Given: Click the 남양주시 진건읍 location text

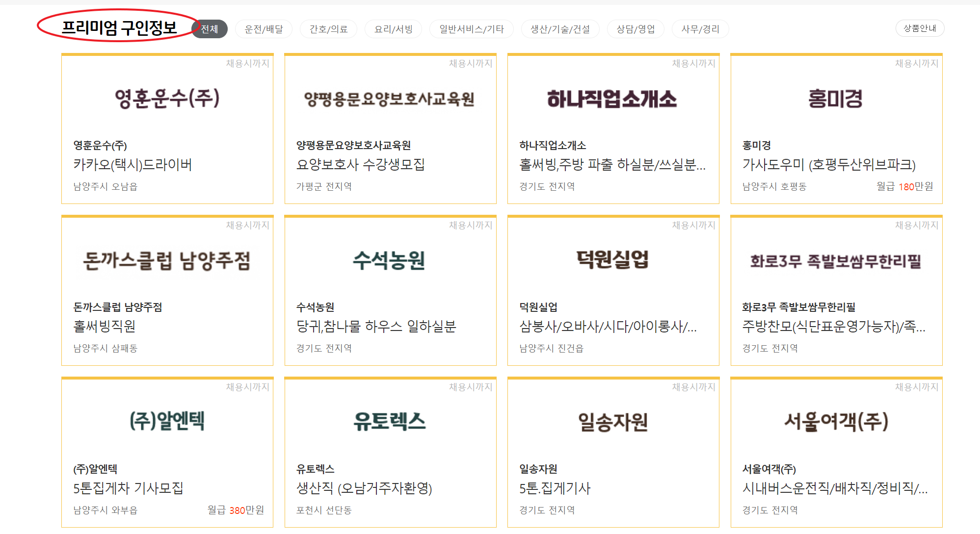Looking at the screenshot, I should coord(552,349).
